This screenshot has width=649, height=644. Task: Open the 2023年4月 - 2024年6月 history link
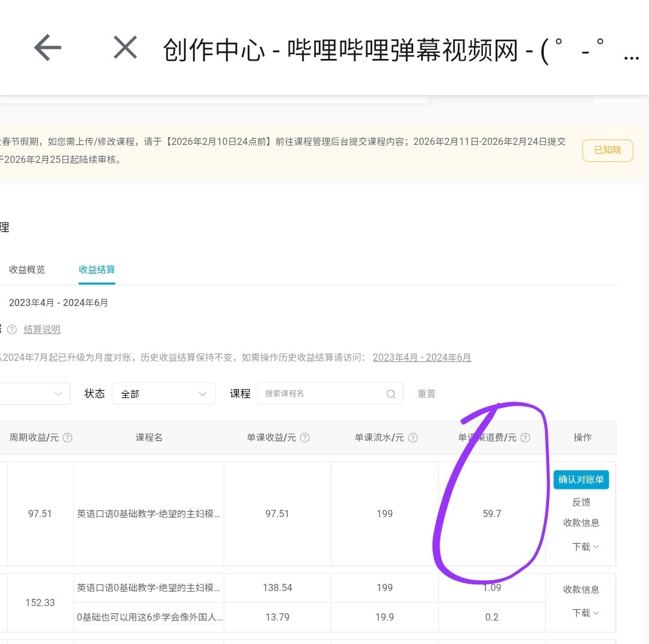pyautogui.click(x=422, y=357)
